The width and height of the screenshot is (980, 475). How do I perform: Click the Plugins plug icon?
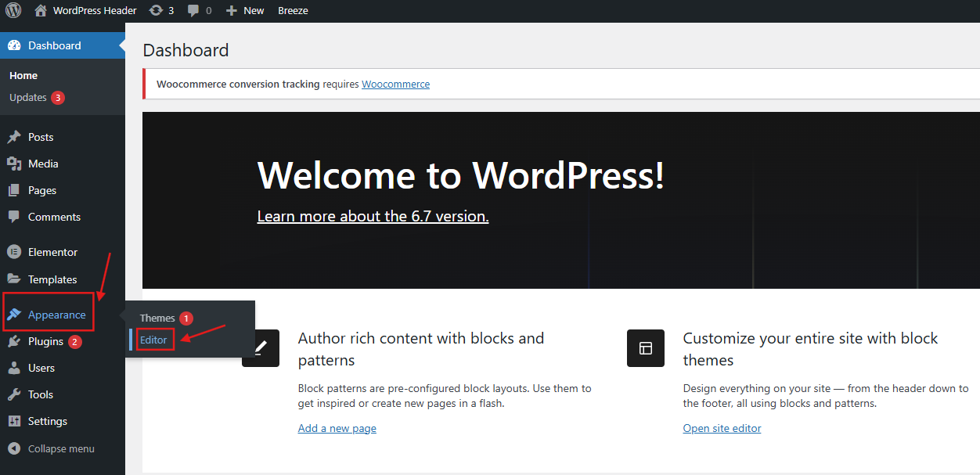(x=14, y=341)
